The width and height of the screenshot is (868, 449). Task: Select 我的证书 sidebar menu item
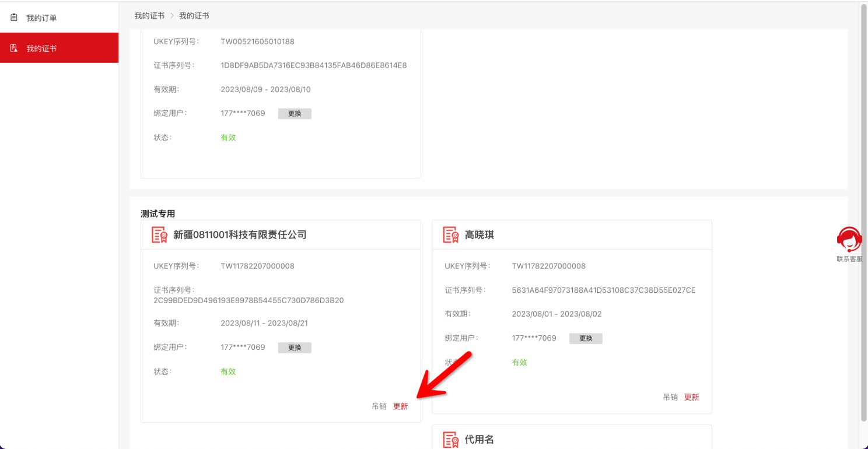point(41,48)
